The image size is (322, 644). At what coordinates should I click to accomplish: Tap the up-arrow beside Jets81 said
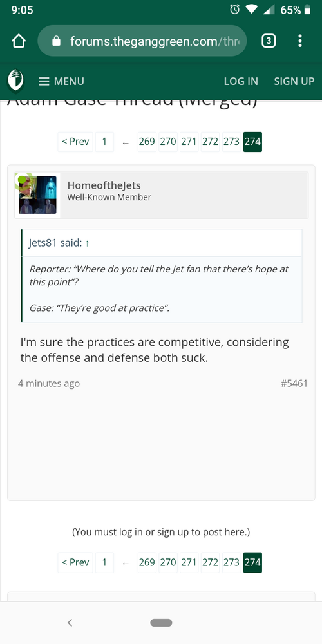(87, 243)
